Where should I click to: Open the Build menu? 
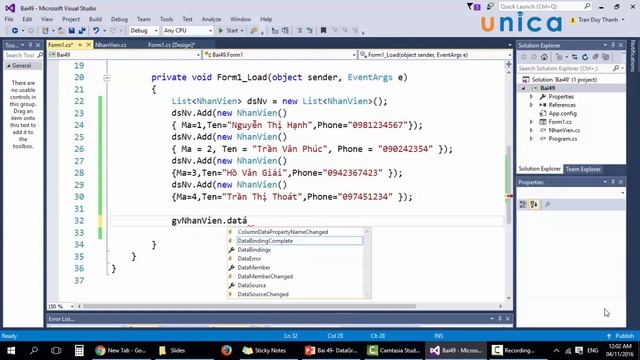(x=95, y=19)
